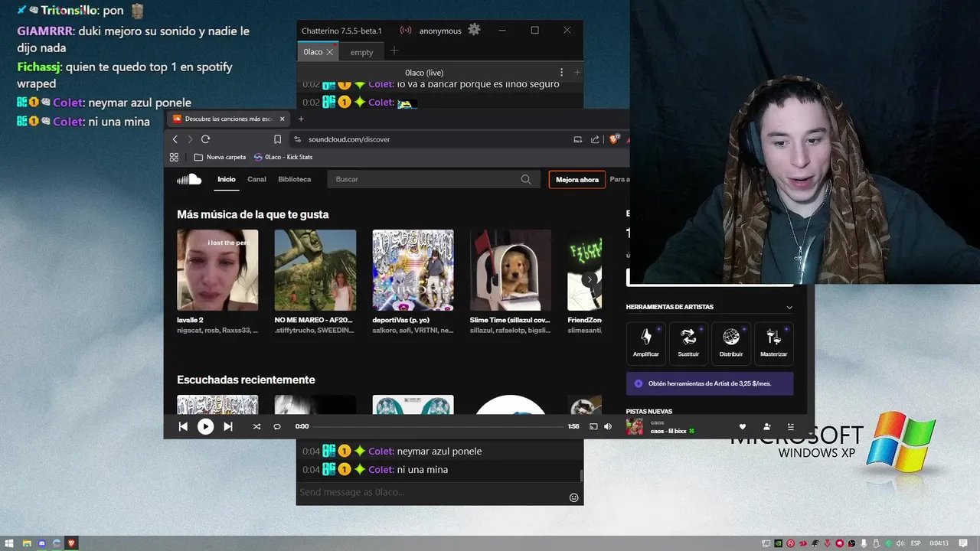Click the Slime Time title link
The height and width of the screenshot is (551, 980).
tap(510, 320)
